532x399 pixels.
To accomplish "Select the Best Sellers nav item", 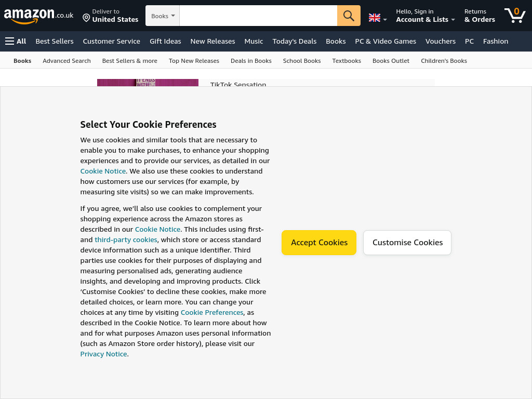I will point(54,42).
